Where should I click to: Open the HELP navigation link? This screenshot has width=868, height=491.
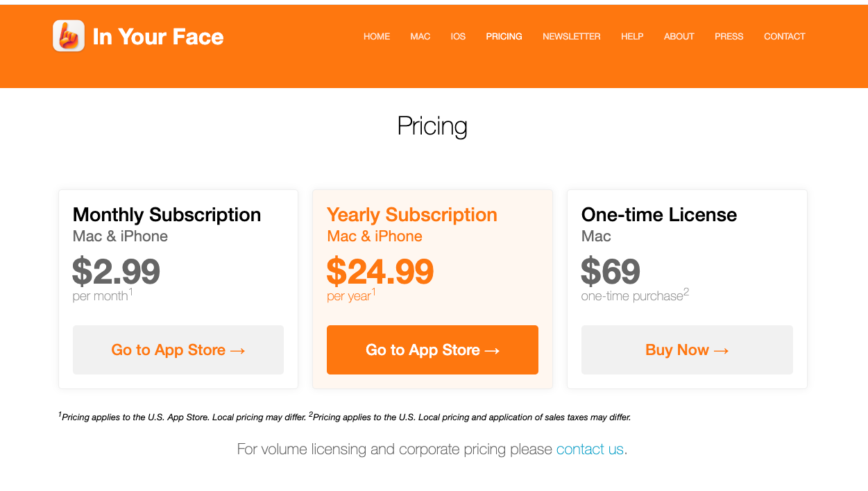pyautogui.click(x=632, y=37)
